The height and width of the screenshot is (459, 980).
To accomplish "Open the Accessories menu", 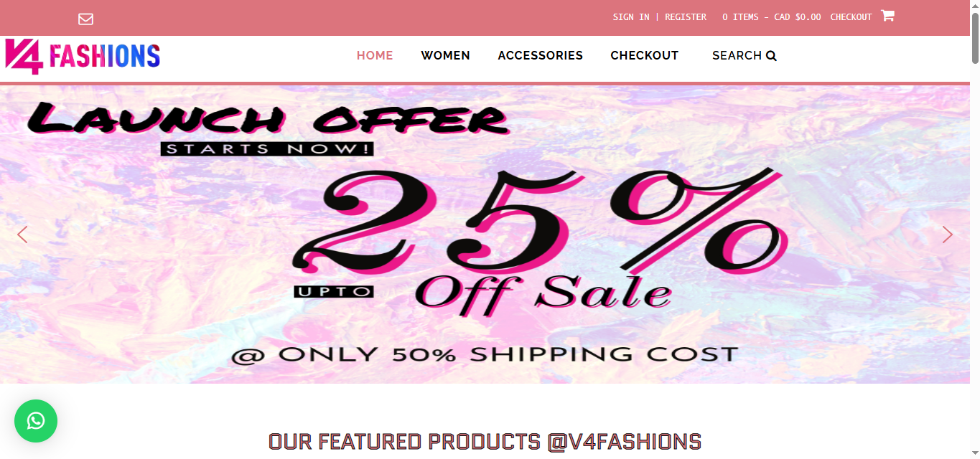I will [541, 55].
